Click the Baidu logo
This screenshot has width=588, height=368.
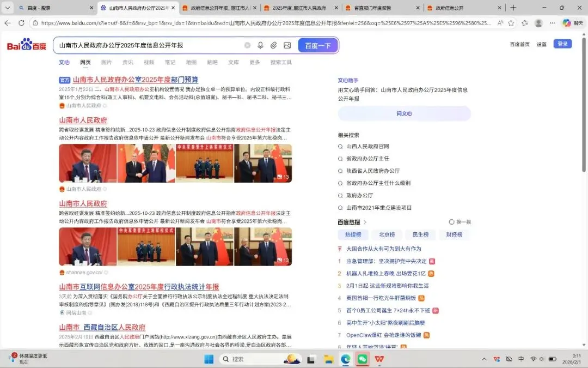pos(27,45)
